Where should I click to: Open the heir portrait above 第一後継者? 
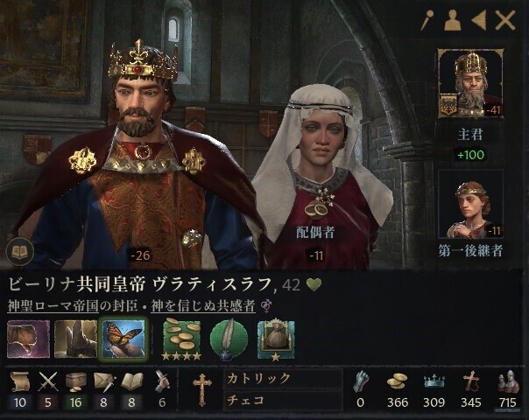[x=470, y=204]
